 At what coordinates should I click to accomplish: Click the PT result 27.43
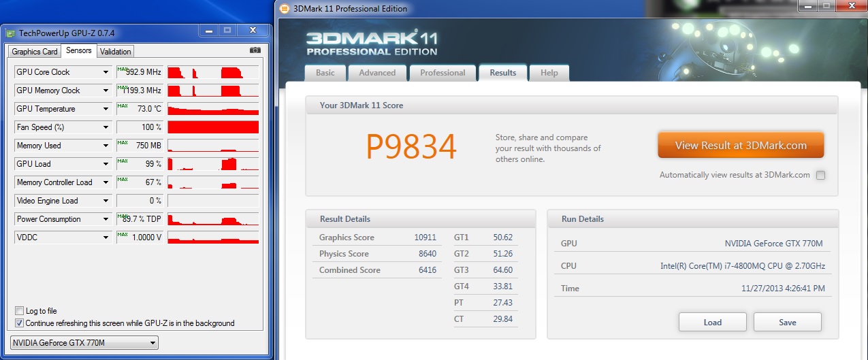(502, 303)
